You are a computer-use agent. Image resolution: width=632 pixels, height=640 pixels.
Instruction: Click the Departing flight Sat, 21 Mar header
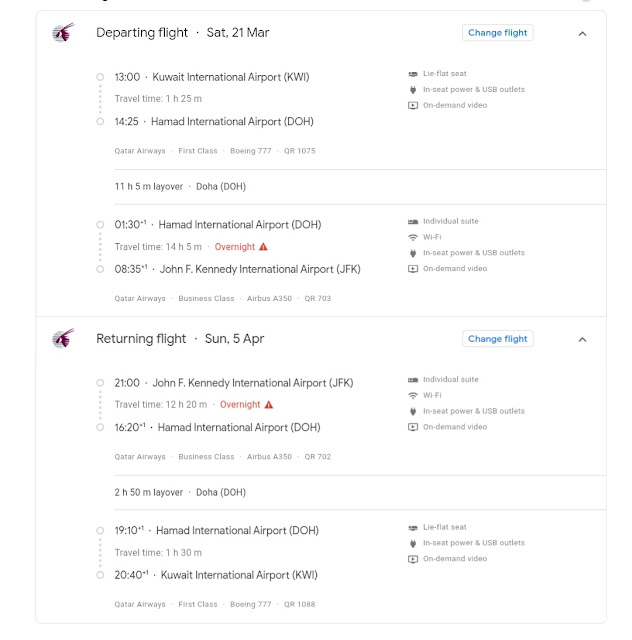[x=182, y=33]
